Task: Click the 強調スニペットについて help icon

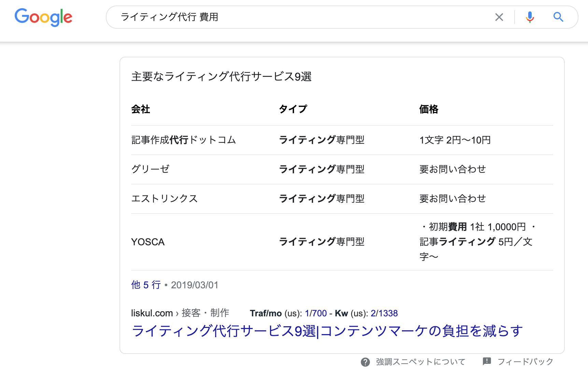Action: click(x=365, y=362)
